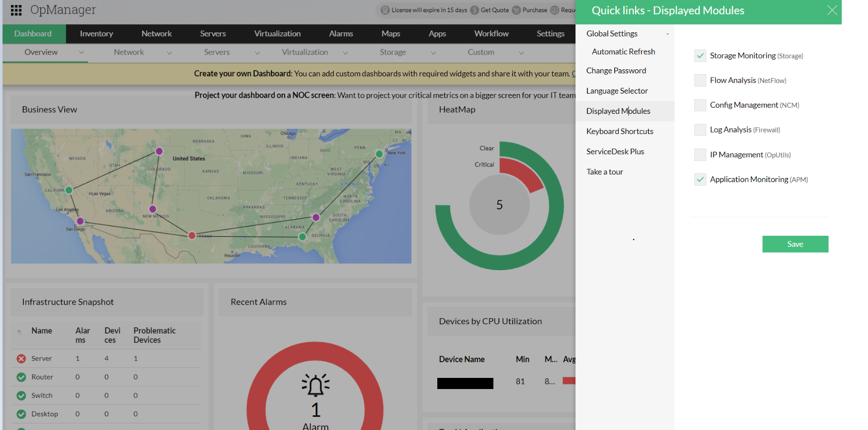This screenshot has height=430, width=868.
Task: Select the green map node at New York
Action: [379, 154]
